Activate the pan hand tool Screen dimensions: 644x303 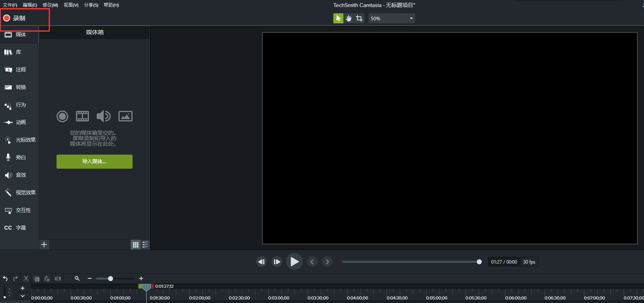(349, 18)
